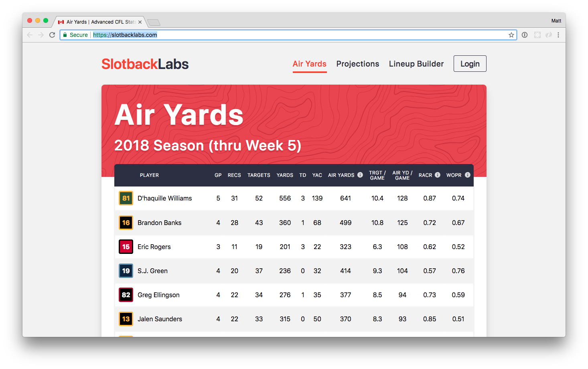The height and width of the screenshot is (369, 588).
Task: Sort table by RECS column
Action: [x=234, y=175]
